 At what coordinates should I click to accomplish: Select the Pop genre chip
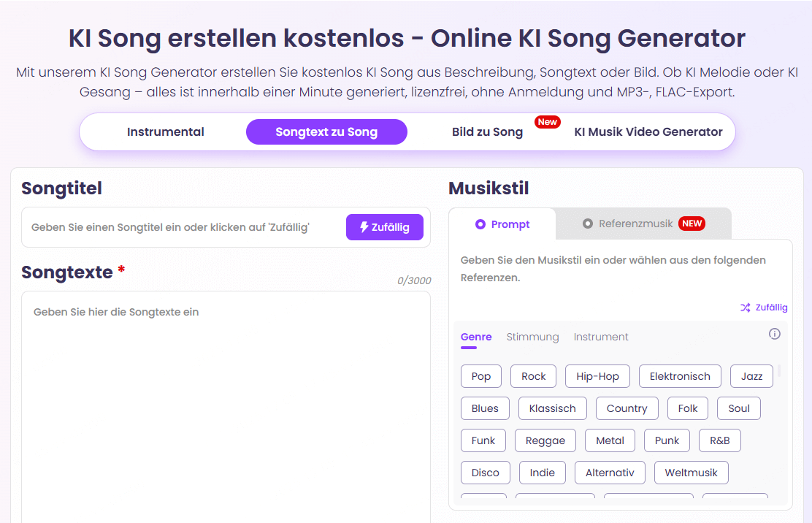click(x=480, y=376)
